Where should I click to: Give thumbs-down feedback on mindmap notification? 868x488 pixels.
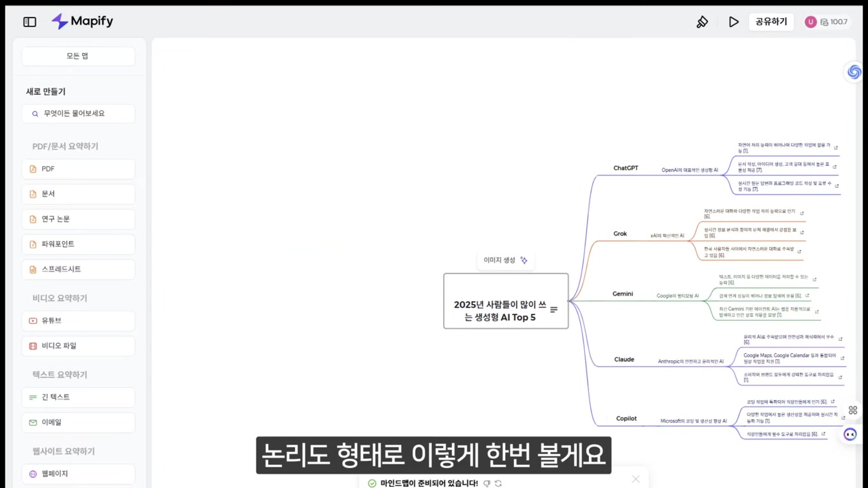tap(487, 483)
